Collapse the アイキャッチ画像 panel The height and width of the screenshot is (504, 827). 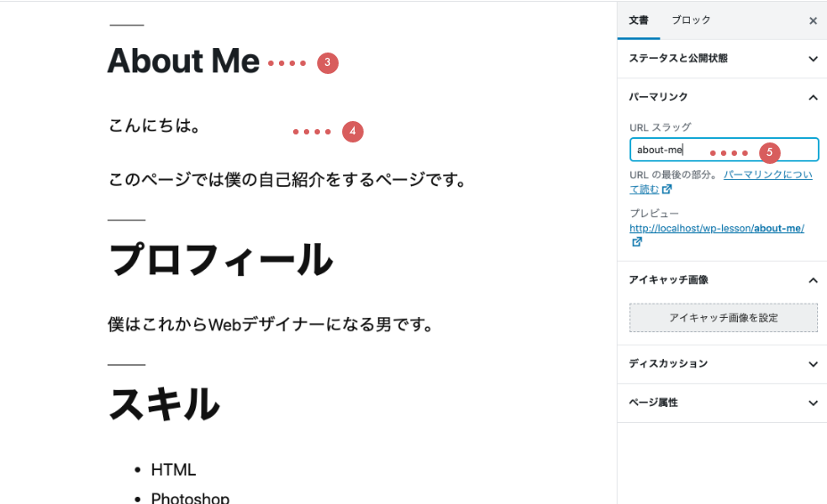[x=812, y=280]
